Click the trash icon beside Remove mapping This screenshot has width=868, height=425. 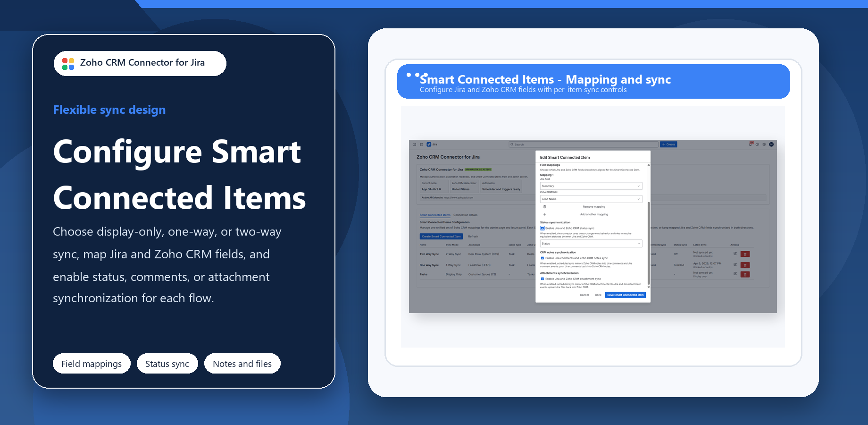coord(544,206)
